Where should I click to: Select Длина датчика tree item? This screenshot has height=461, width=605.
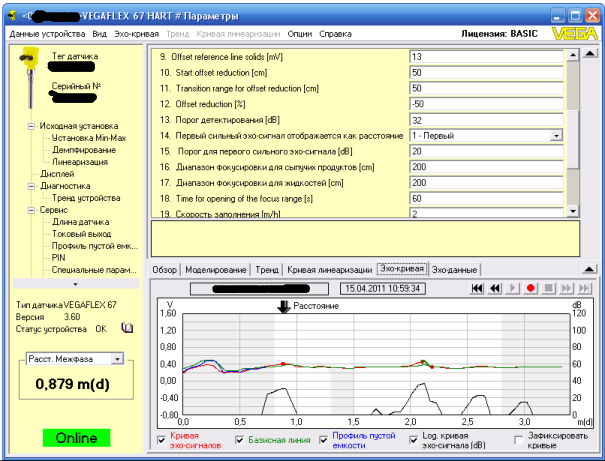pos(81,222)
